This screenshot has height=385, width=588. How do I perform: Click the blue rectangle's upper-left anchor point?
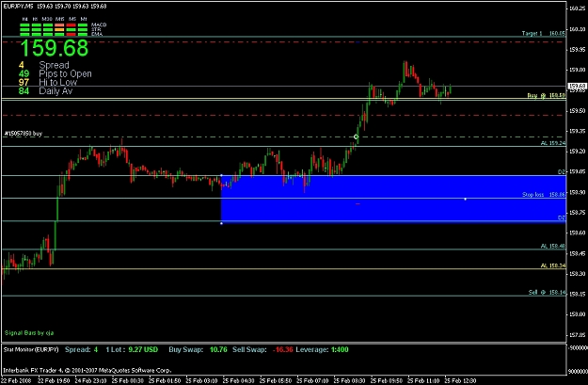(x=221, y=176)
